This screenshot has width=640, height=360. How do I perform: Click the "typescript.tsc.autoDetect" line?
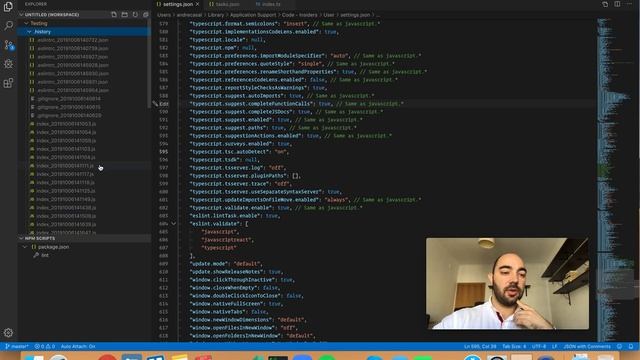pyautogui.click(x=239, y=152)
